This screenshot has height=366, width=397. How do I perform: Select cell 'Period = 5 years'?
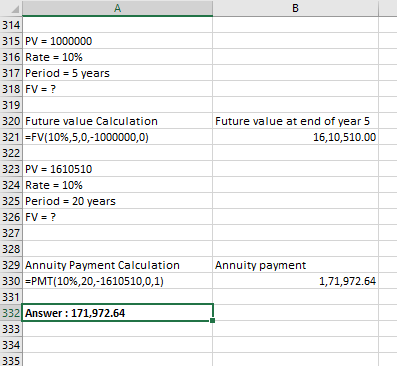click(x=117, y=73)
